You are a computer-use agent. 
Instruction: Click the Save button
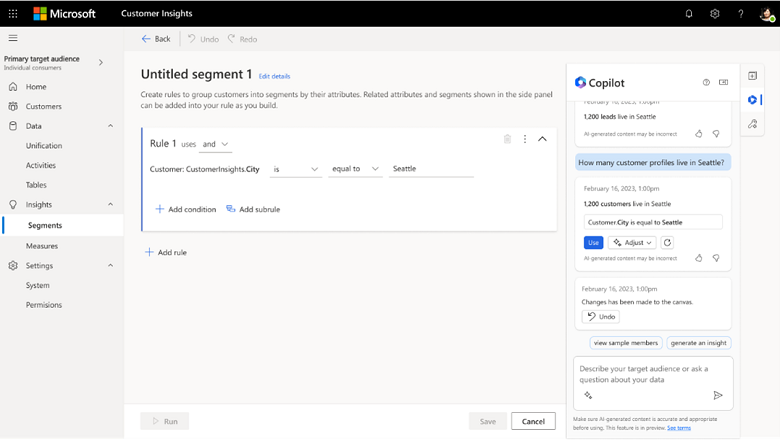488,421
